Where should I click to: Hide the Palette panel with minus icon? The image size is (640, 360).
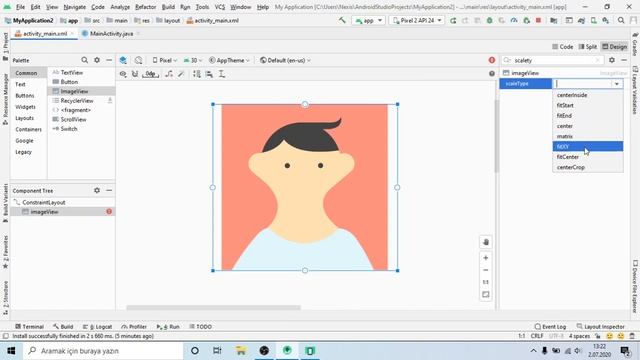[x=109, y=60]
